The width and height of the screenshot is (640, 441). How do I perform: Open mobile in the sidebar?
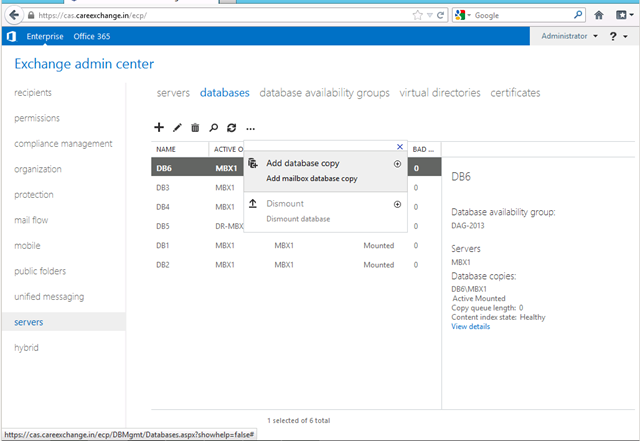coord(27,246)
